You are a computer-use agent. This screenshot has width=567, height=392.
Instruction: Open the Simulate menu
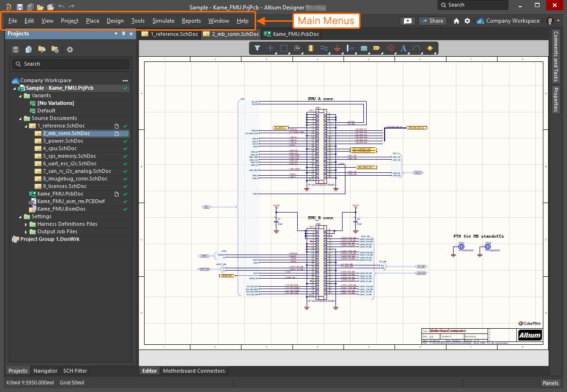coord(163,21)
